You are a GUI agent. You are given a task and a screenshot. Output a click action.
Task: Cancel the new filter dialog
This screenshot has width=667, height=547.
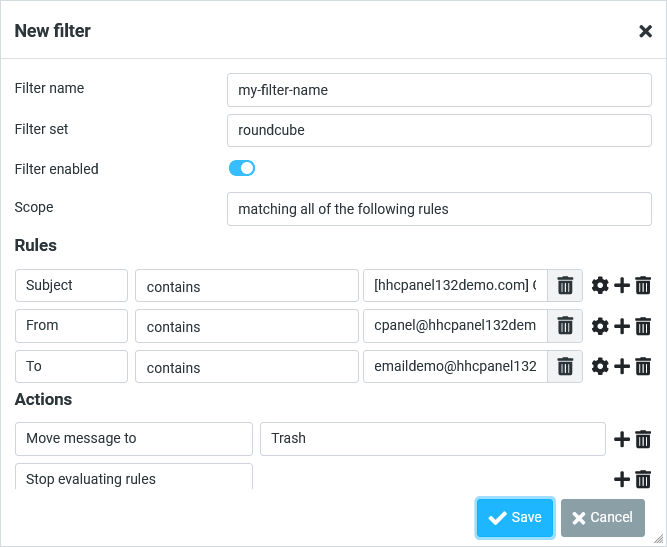click(602, 518)
